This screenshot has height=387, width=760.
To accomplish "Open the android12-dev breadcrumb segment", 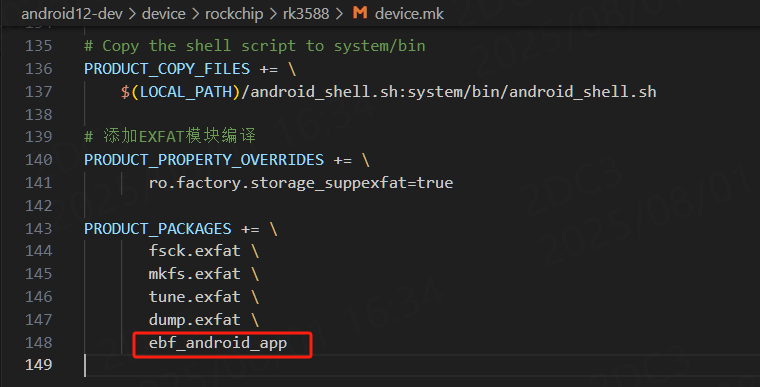I will 72,14.
